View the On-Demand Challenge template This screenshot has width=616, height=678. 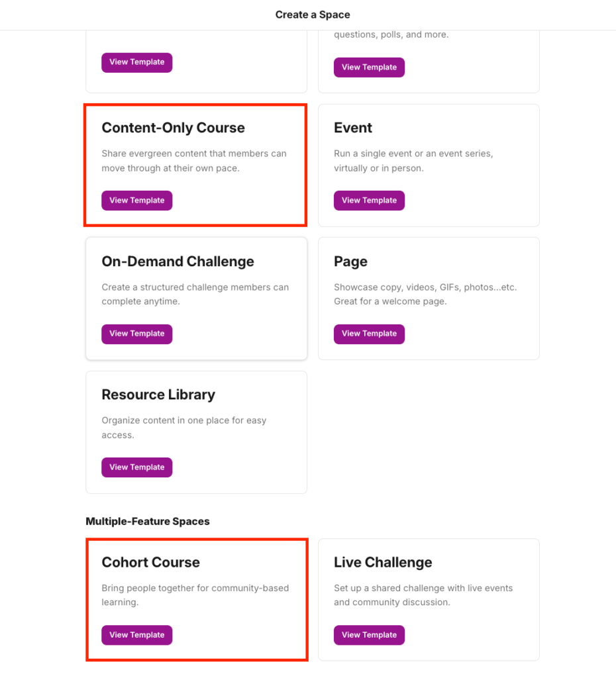136,334
